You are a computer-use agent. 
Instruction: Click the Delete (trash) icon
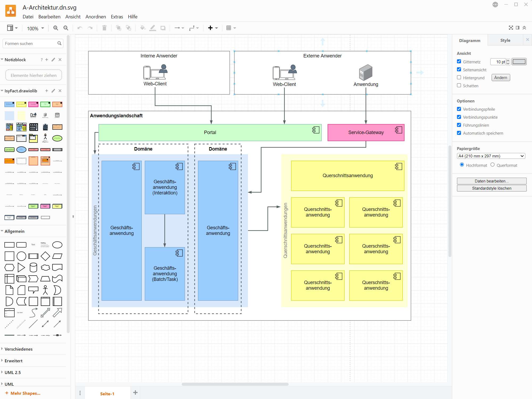(104, 28)
